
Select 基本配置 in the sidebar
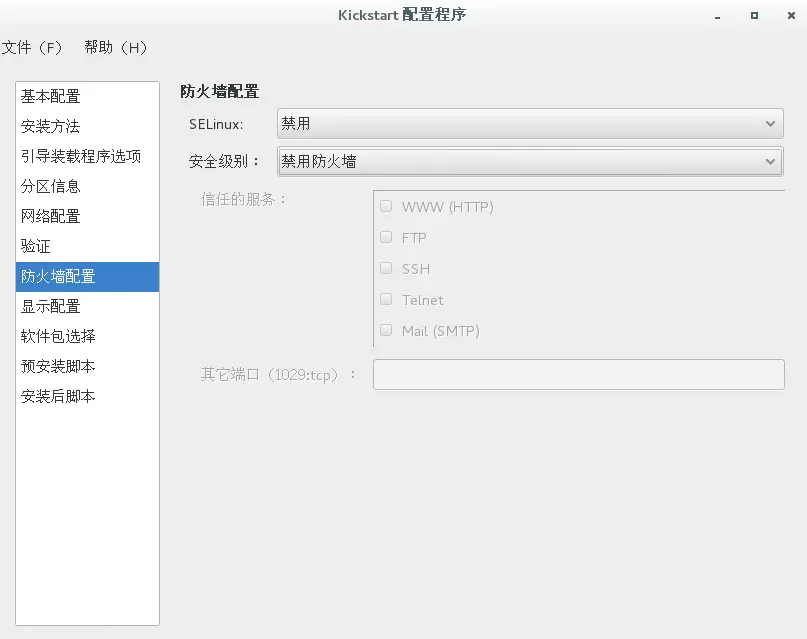pyautogui.click(x=51, y=96)
